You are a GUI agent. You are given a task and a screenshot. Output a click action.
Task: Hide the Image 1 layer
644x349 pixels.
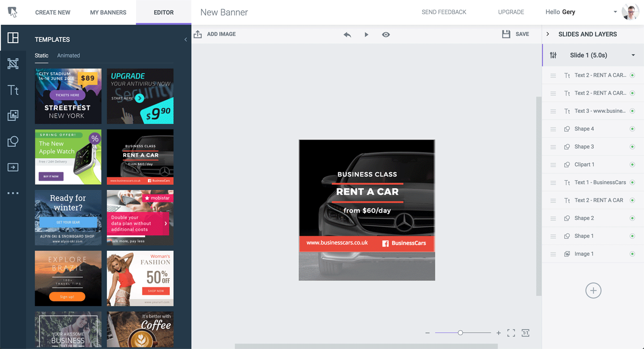tap(632, 254)
